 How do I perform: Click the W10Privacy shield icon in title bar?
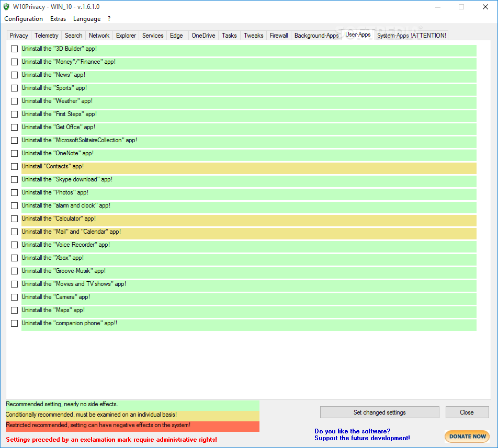coord(6,7)
